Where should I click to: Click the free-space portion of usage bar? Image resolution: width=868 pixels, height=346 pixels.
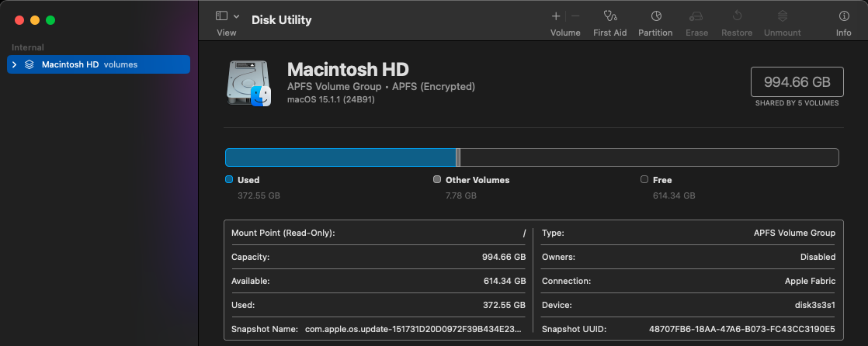click(x=649, y=157)
